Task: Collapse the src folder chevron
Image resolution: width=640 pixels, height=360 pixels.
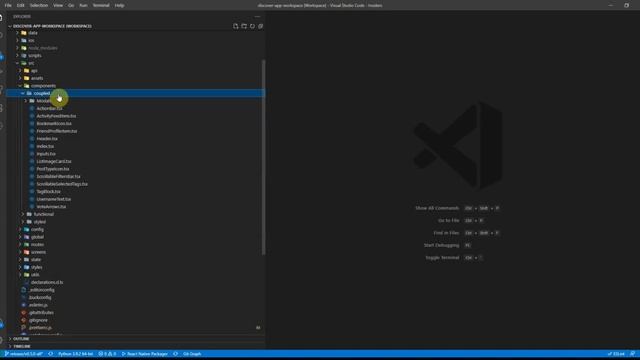Action: point(18,63)
